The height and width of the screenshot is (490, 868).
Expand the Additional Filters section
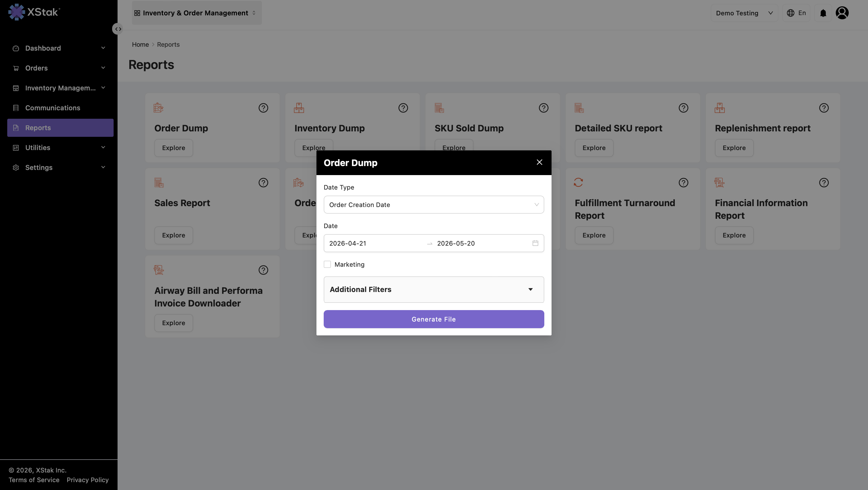point(434,290)
